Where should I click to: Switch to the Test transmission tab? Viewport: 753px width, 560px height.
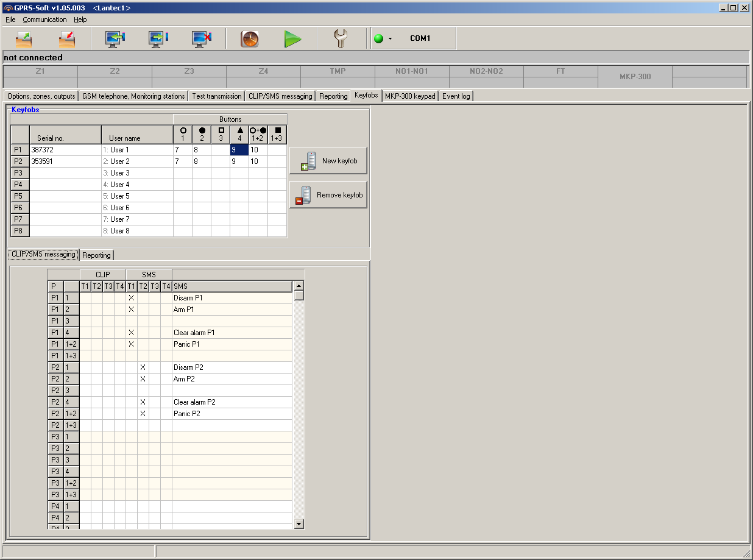tap(217, 96)
